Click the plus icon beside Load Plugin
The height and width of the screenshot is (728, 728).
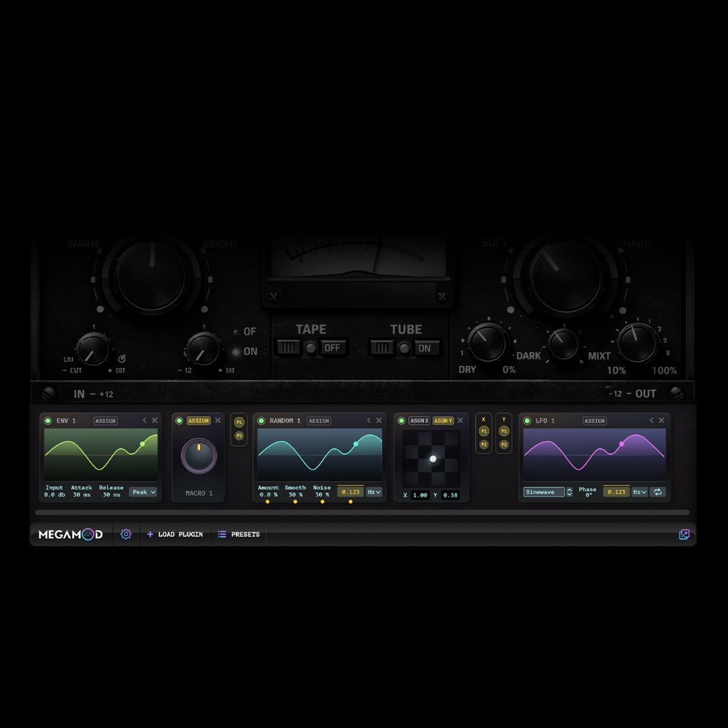[x=150, y=534]
